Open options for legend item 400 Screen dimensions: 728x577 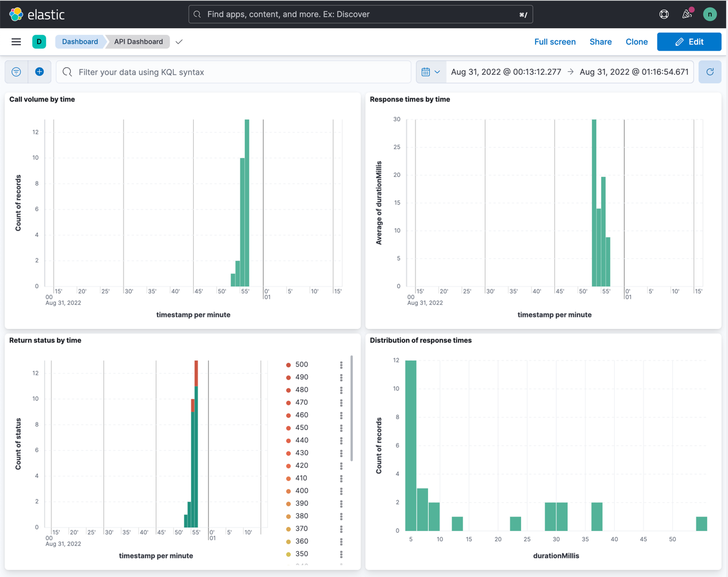(x=341, y=491)
